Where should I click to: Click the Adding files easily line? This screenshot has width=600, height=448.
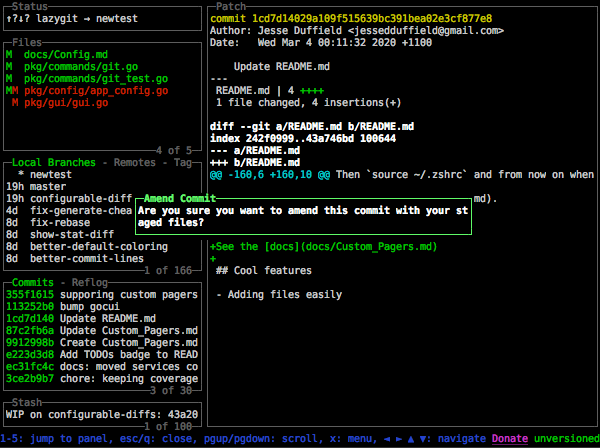point(279,295)
